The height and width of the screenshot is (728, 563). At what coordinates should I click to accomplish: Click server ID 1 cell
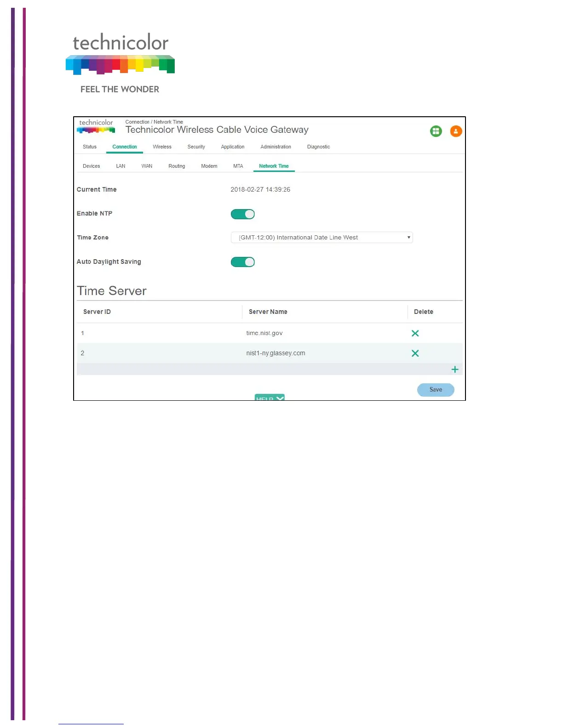pyautogui.click(x=83, y=333)
